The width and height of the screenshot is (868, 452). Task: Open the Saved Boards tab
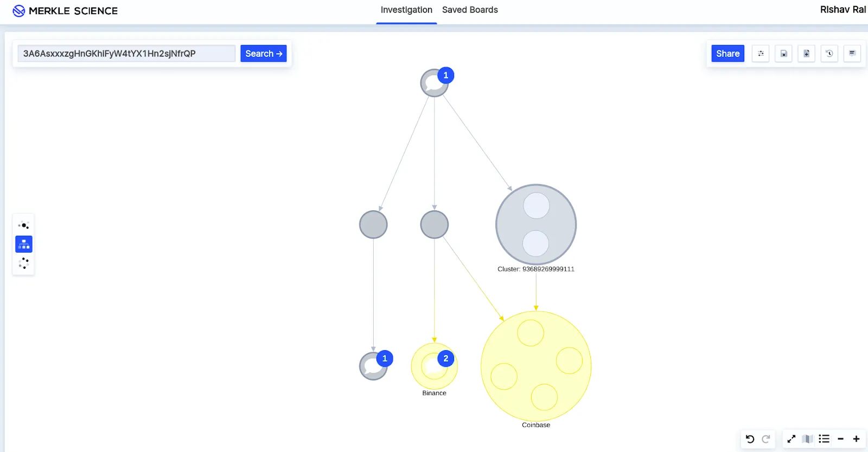point(470,10)
